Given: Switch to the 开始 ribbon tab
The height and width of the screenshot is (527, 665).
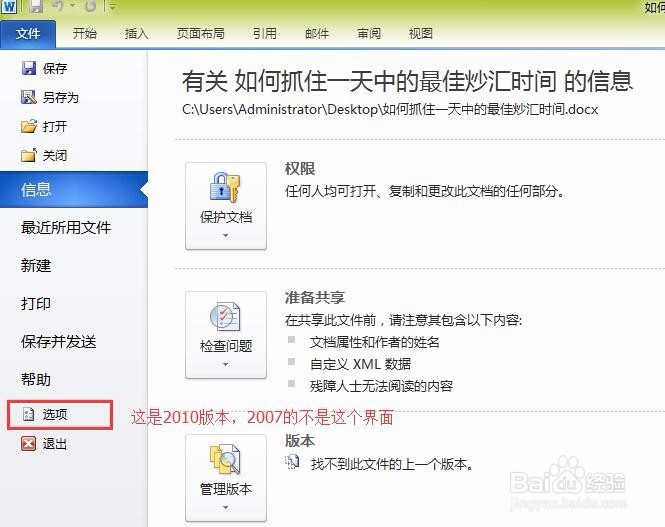Looking at the screenshot, I should [x=84, y=33].
